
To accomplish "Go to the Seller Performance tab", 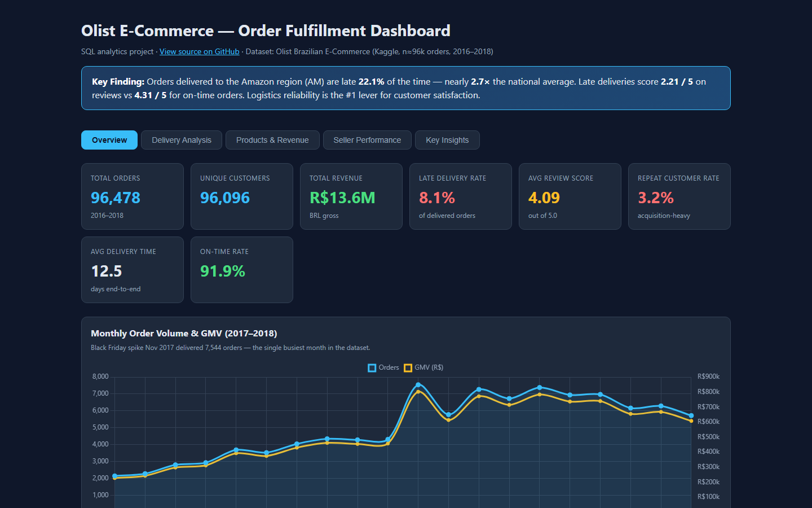I will click(x=367, y=140).
